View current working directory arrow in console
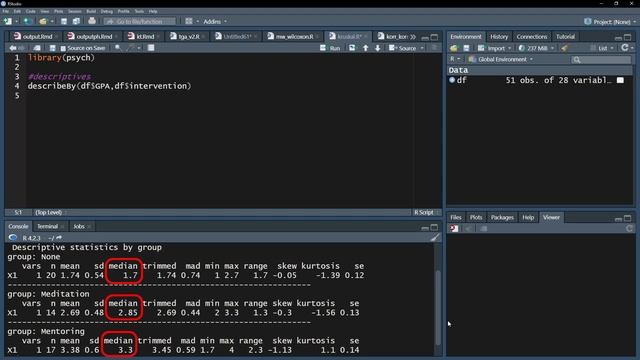 tap(59, 238)
